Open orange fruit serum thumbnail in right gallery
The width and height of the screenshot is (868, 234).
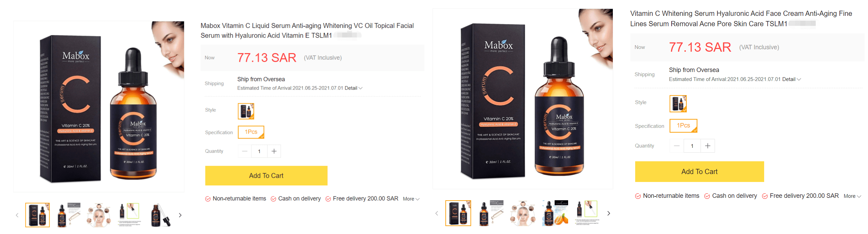pos(555,213)
